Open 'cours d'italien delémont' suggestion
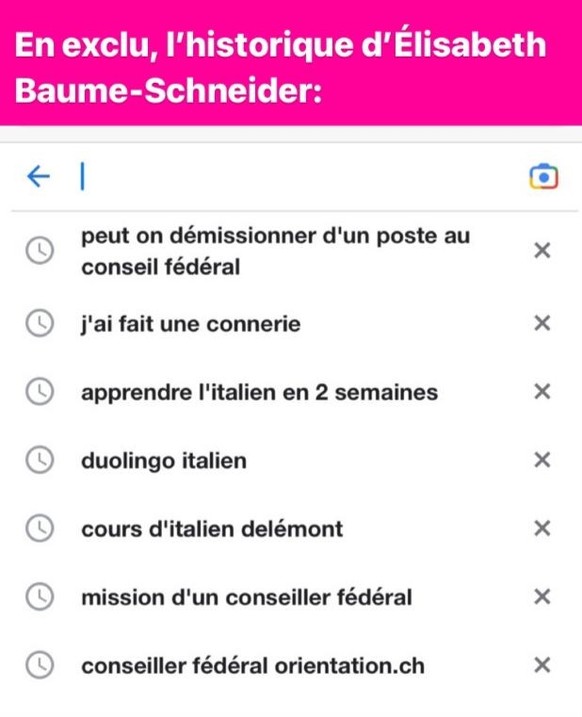582x717 pixels. [x=212, y=529]
